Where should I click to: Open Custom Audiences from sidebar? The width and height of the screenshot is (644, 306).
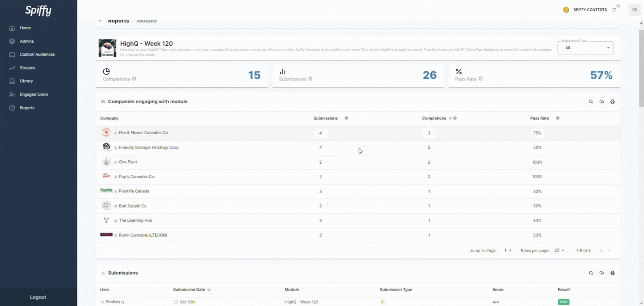point(37,54)
